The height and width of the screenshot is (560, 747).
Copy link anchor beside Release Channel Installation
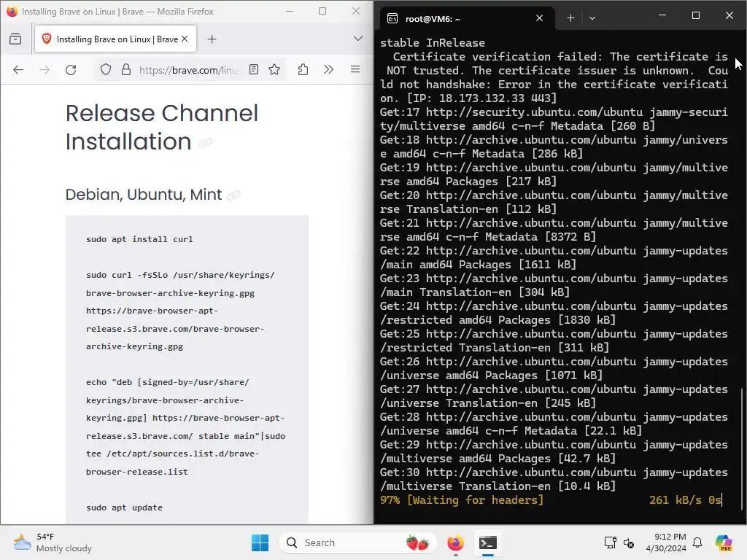tap(205, 142)
